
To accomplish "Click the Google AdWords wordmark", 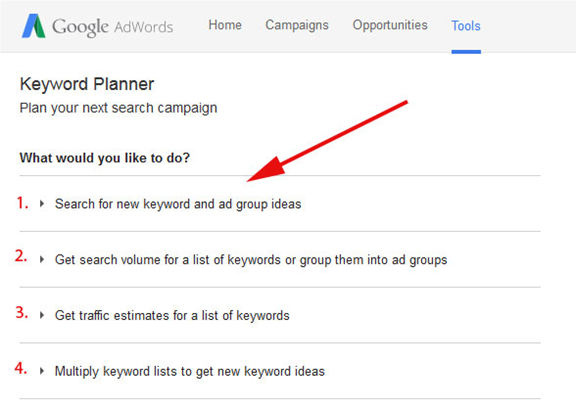I will (x=112, y=27).
